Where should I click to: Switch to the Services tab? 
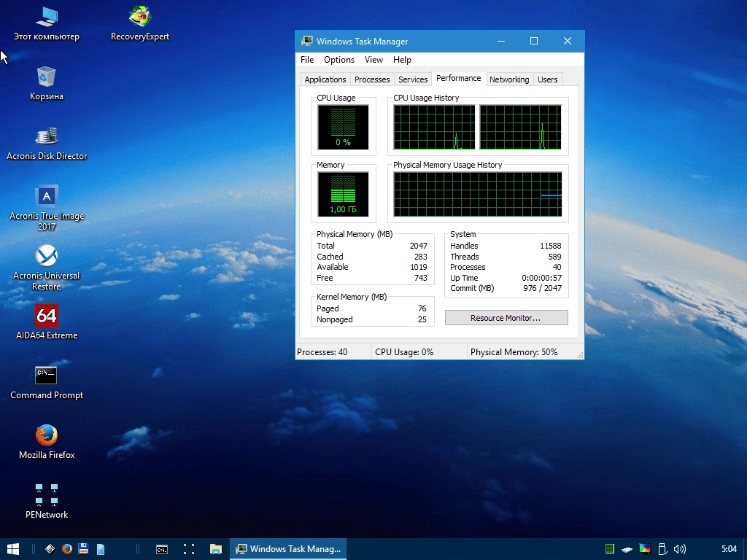tap(413, 79)
